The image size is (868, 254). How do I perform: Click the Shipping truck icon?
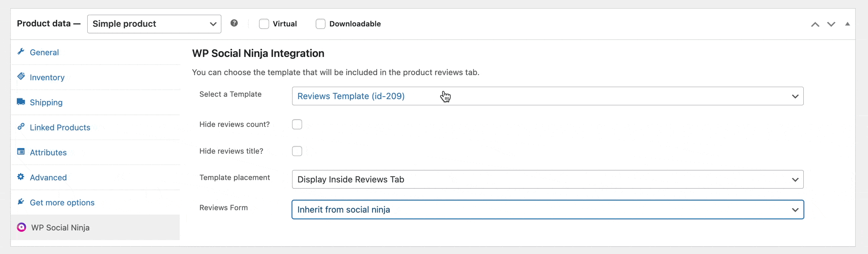(21, 101)
